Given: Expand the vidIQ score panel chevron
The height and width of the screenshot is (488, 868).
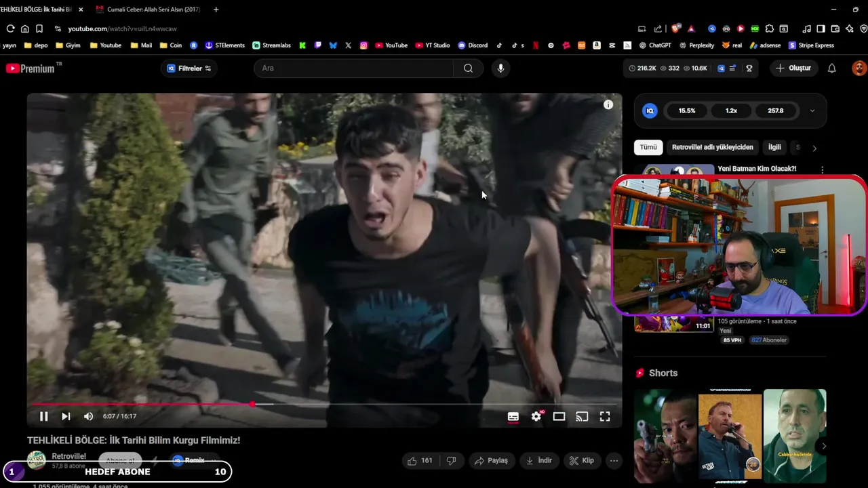Looking at the screenshot, I should coord(812,110).
